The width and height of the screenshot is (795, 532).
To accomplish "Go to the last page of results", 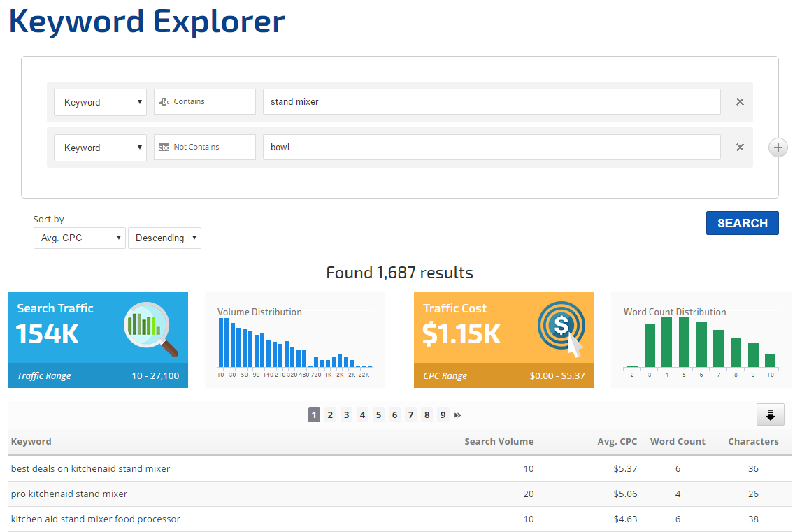I will pos(458,415).
